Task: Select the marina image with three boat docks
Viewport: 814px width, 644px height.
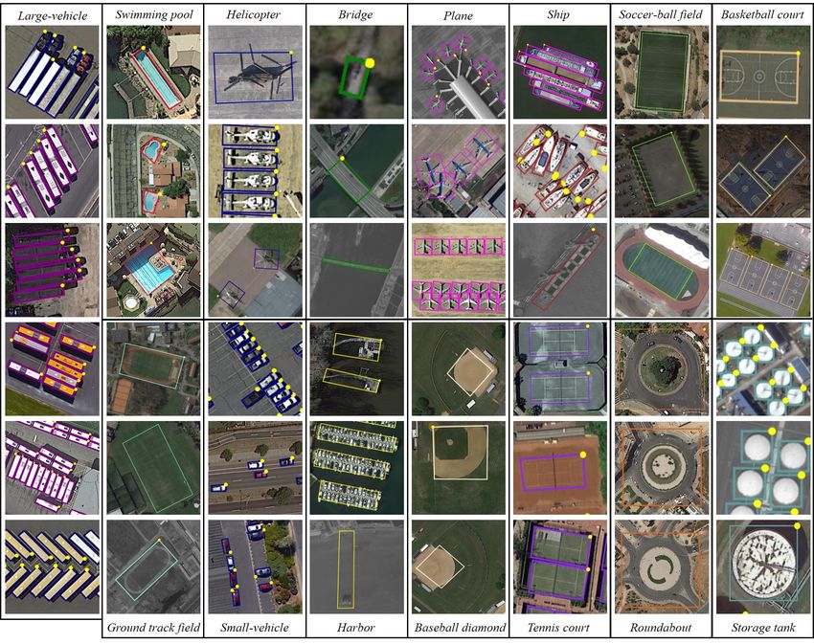Action: (356, 468)
